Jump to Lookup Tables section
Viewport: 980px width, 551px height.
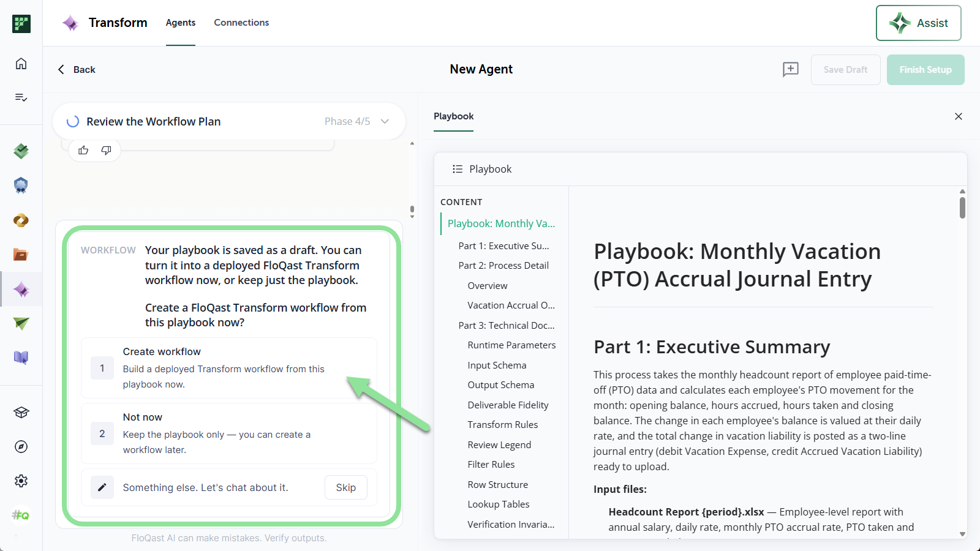pyautogui.click(x=499, y=504)
